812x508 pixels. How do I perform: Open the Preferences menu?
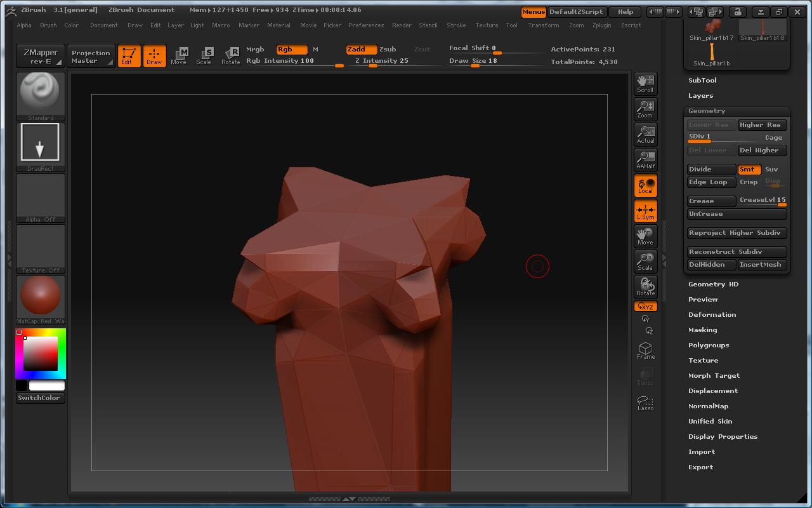point(366,25)
